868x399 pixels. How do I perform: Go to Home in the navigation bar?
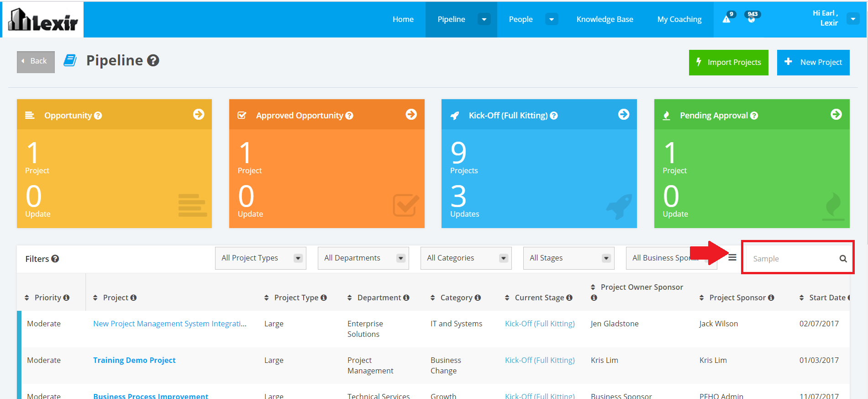(403, 19)
